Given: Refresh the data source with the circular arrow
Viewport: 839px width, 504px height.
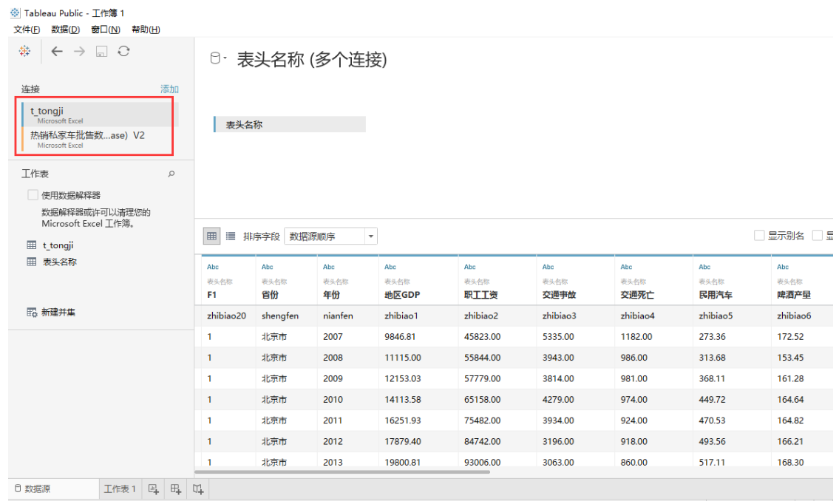Looking at the screenshot, I should coord(123,51).
